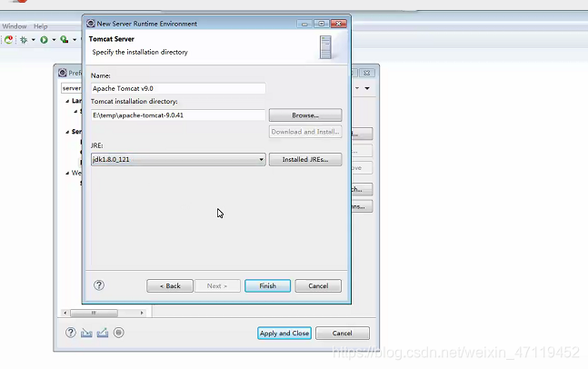Collapse the Server tree node in Preferences
This screenshot has width=588, height=369.
click(67, 132)
